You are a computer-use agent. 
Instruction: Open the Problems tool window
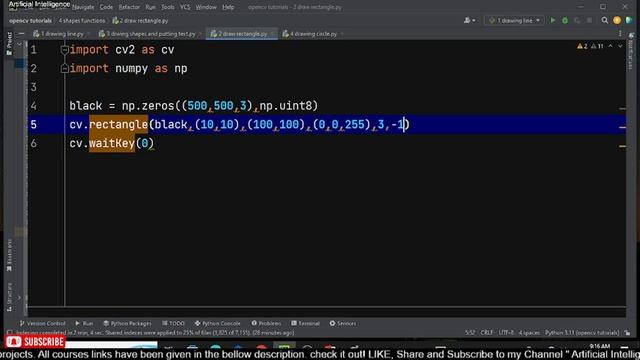266,323
